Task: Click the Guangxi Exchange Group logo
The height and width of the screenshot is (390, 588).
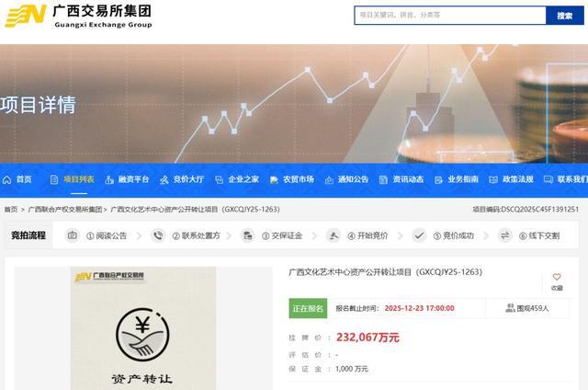Action: pyautogui.click(x=78, y=17)
